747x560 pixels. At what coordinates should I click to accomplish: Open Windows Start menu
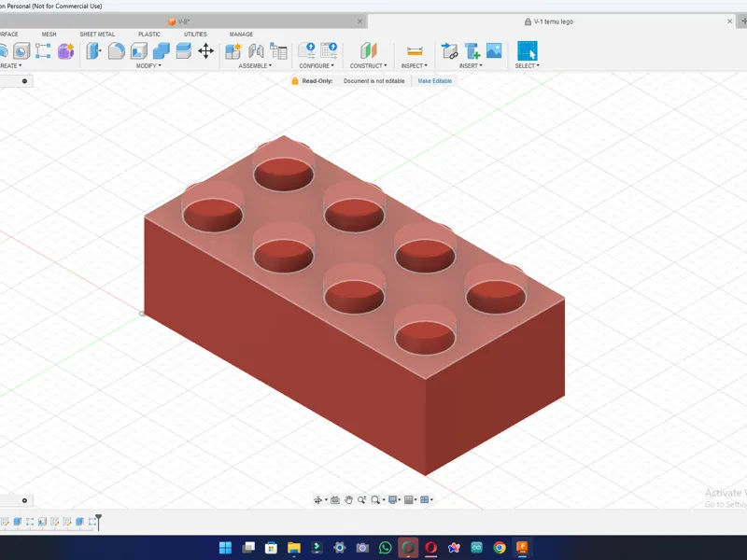click(x=225, y=548)
